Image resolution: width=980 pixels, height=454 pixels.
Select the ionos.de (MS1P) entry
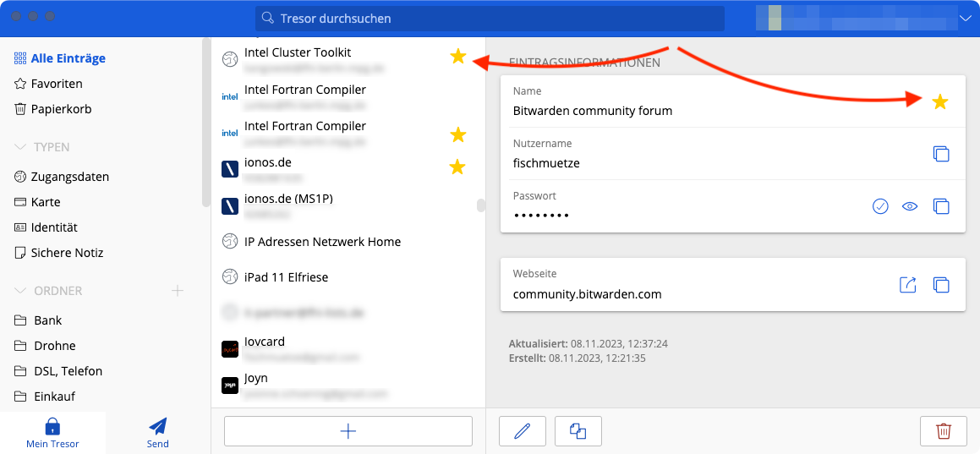click(x=348, y=205)
